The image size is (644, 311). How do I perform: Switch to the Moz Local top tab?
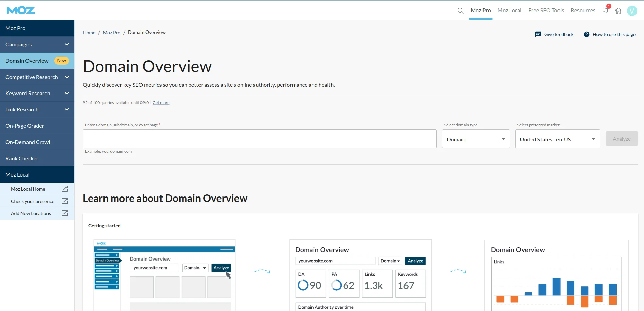click(509, 11)
